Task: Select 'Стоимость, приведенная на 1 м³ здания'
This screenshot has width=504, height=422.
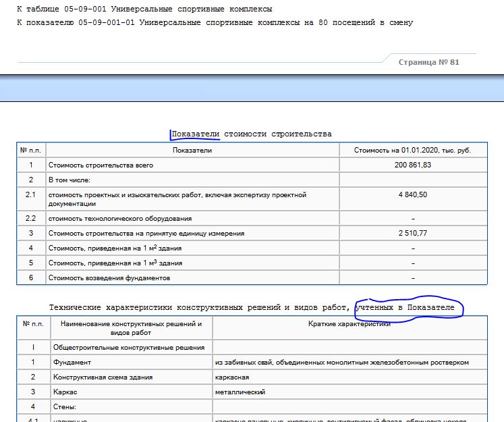Action: [115, 263]
